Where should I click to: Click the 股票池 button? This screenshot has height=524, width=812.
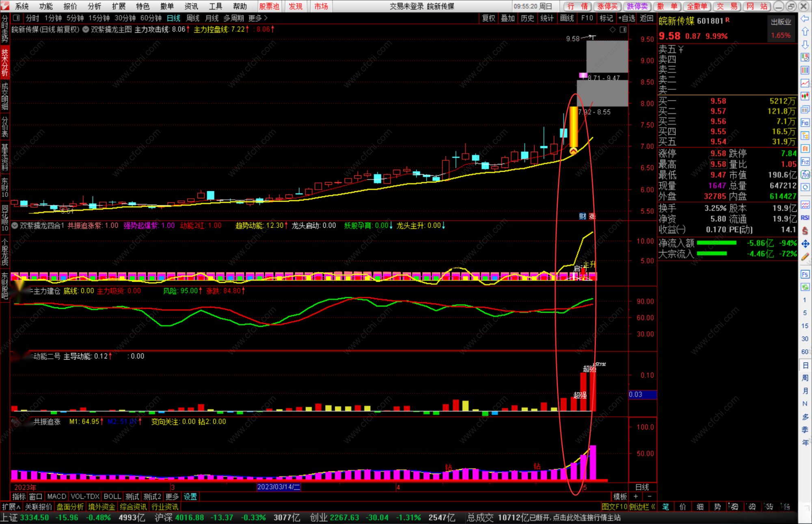pyautogui.click(x=269, y=6)
